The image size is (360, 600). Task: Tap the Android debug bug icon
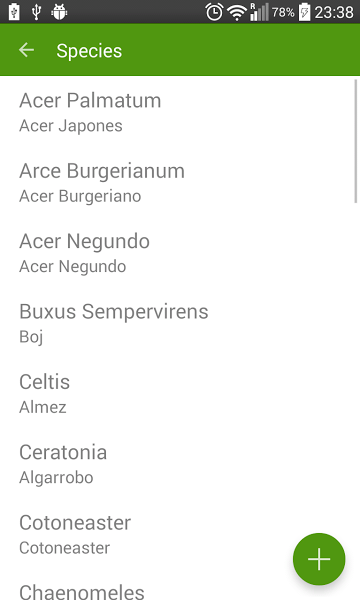[59, 12]
